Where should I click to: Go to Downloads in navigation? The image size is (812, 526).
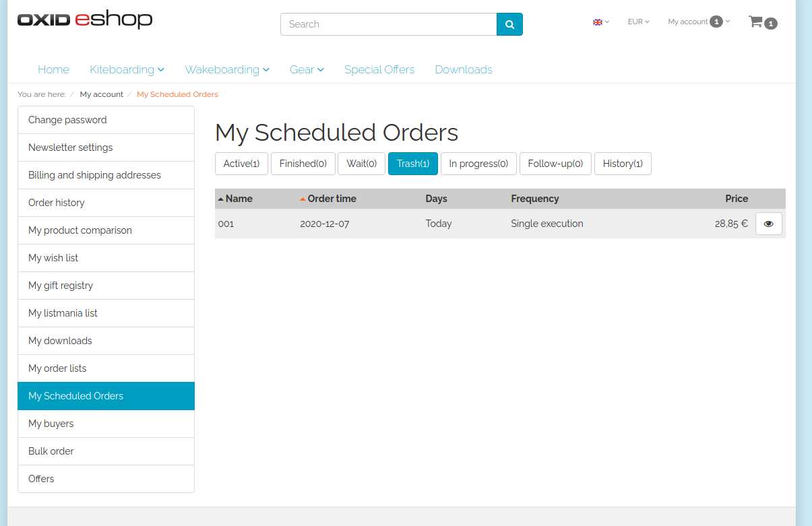(463, 69)
